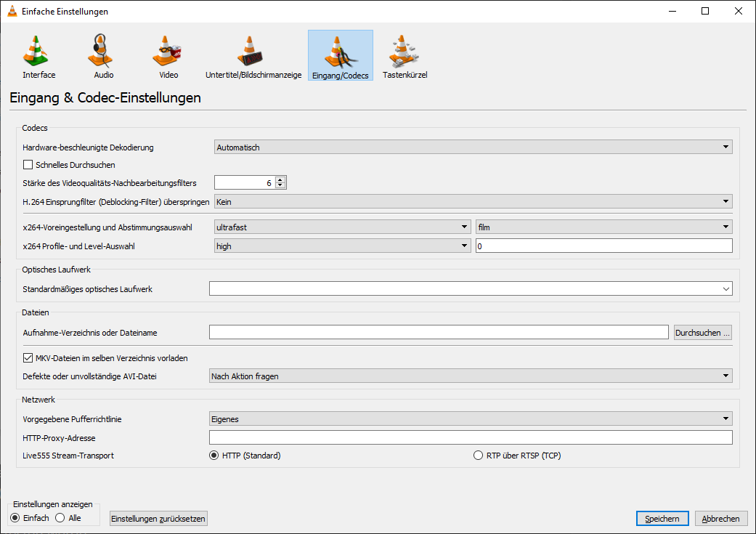Open the Untertitel/Bildschirmanzeige settings section

pyautogui.click(x=253, y=55)
